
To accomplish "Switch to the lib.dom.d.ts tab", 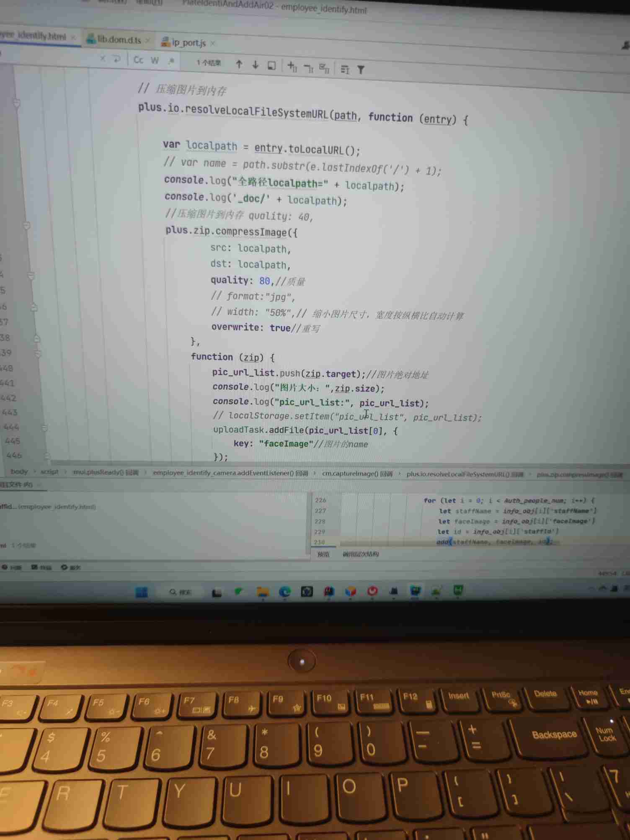I will [x=119, y=40].
